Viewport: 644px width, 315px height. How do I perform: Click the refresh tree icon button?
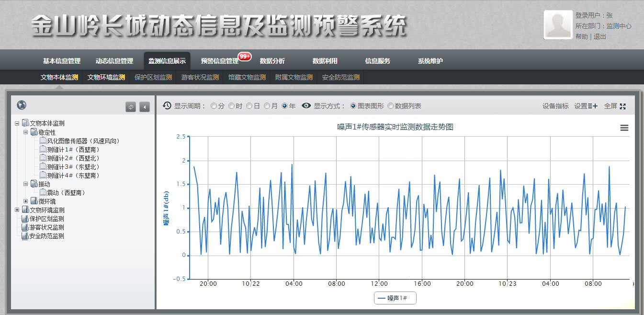coord(131,107)
